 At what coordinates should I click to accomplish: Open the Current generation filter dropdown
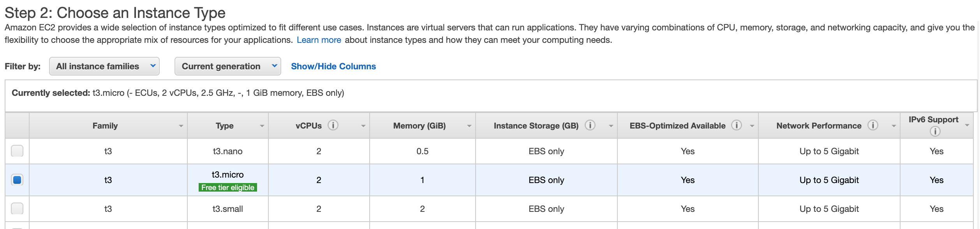pyautogui.click(x=228, y=66)
